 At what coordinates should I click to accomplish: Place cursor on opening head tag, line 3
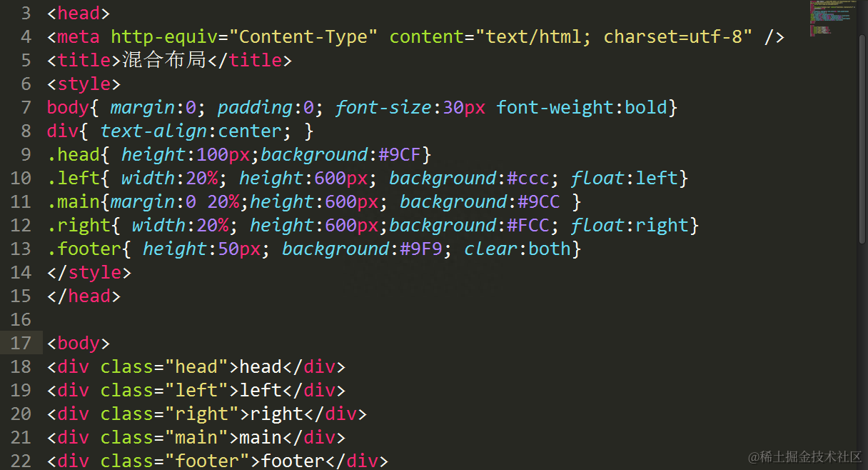[79, 13]
